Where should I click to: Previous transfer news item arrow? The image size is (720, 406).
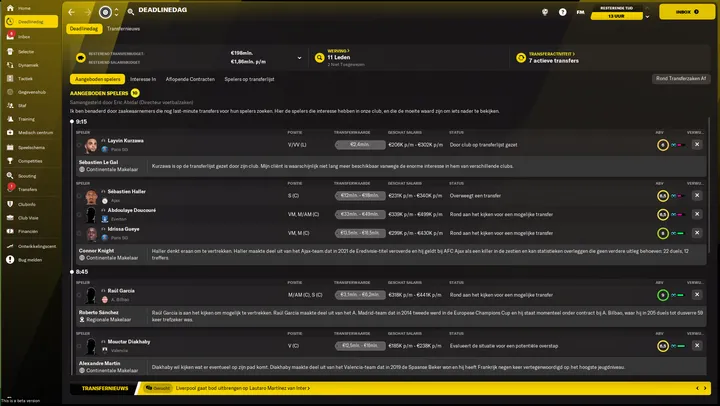[698, 388]
